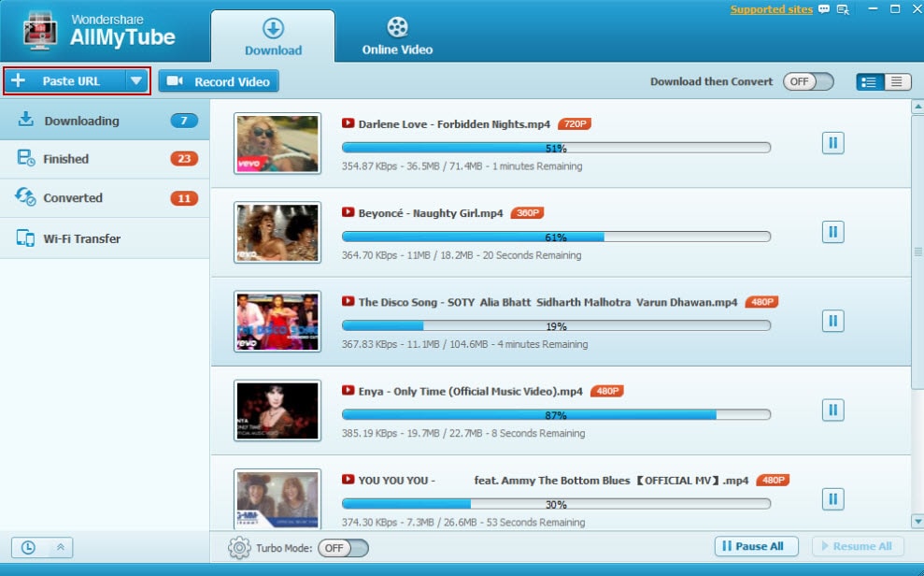Click the scrollbar down arrow
This screenshot has height=576, width=924.
(917, 521)
